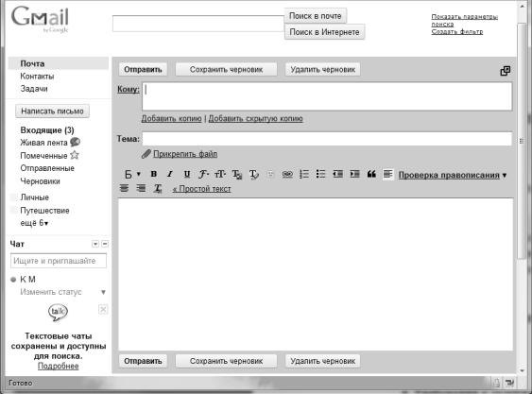
Task: Click the top Удалить черновик button
Action: (322, 70)
